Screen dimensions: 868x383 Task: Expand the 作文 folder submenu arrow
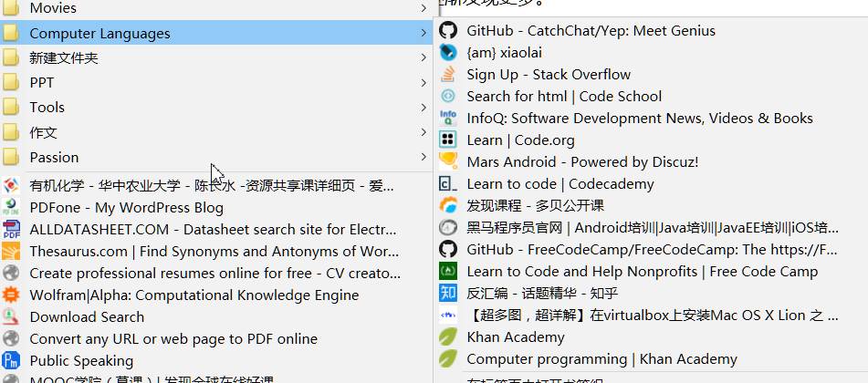(424, 132)
